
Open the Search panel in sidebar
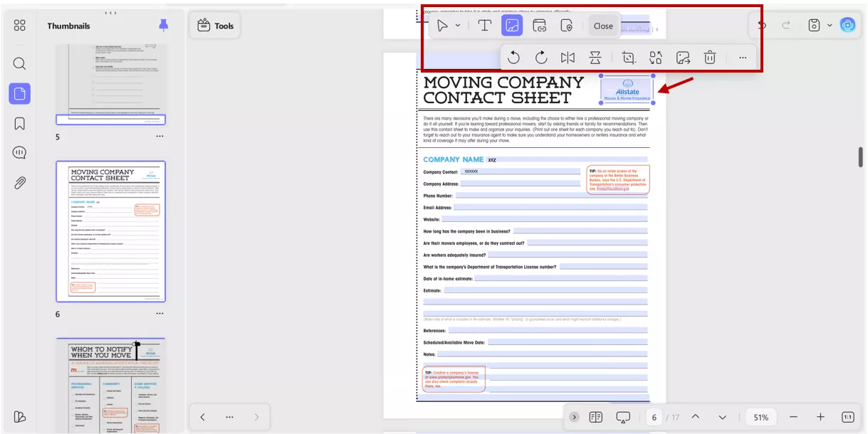(20, 63)
